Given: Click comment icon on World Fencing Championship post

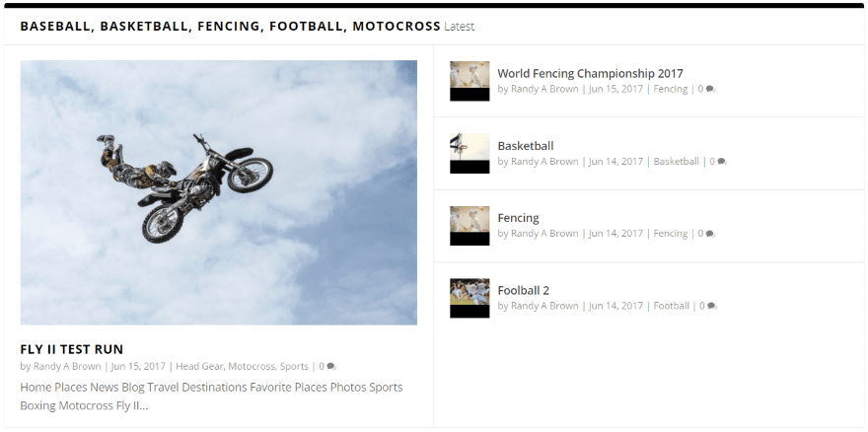Looking at the screenshot, I should click(710, 90).
